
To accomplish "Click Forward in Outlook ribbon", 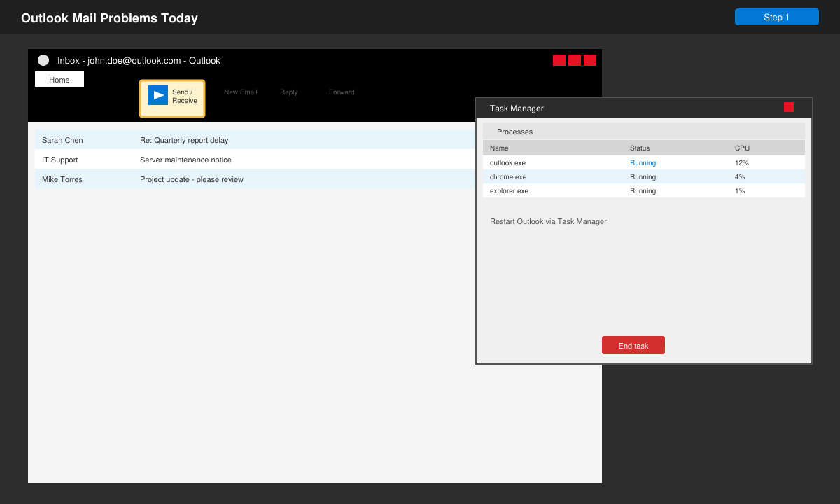I will [342, 92].
